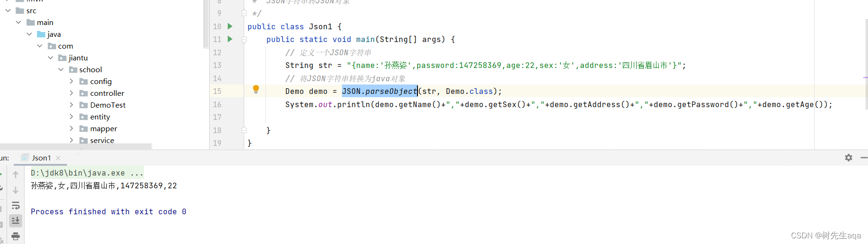
Task: Select school package label
Action: click(x=91, y=69)
